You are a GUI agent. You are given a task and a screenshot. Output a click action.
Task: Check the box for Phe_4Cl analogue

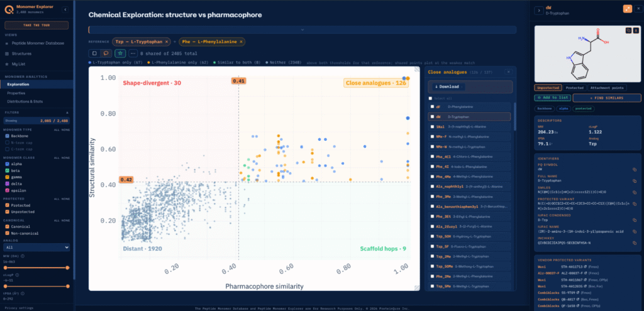[432, 156]
